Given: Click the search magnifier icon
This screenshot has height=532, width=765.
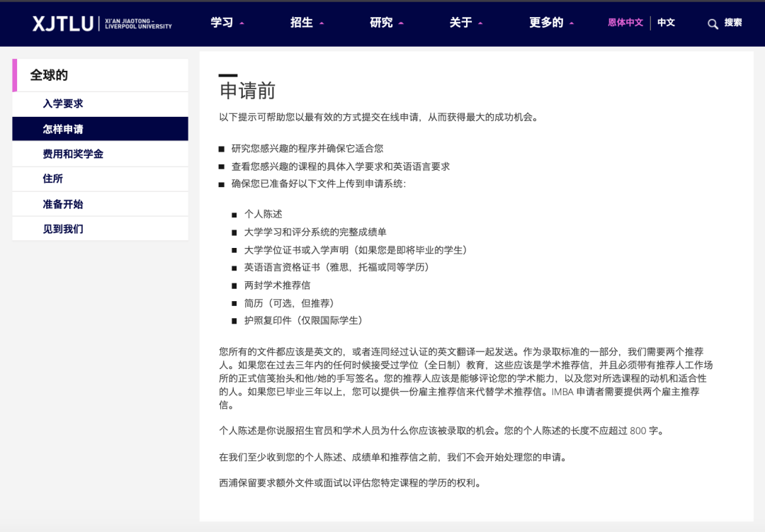Looking at the screenshot, I should point(713,23).
